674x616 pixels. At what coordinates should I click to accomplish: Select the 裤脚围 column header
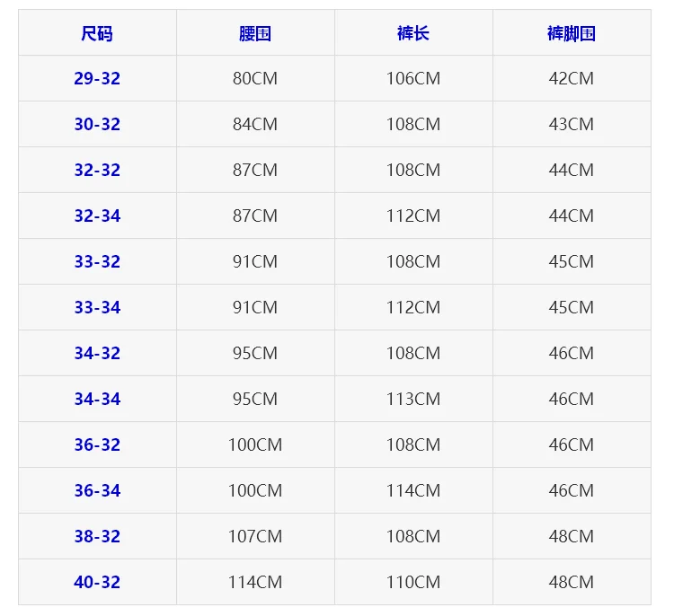572,33
